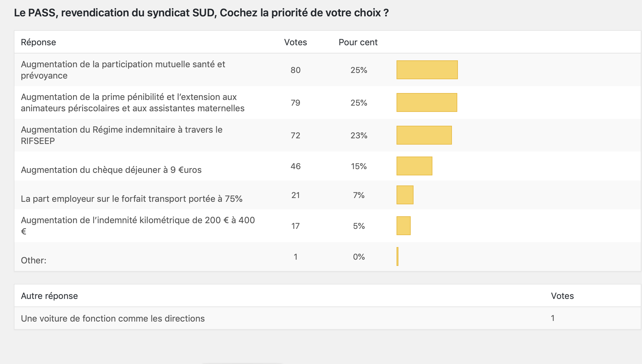Click the Réponse column header
Image resolution: width=642 pixels, height=364 pixels.
click(38, 42)
